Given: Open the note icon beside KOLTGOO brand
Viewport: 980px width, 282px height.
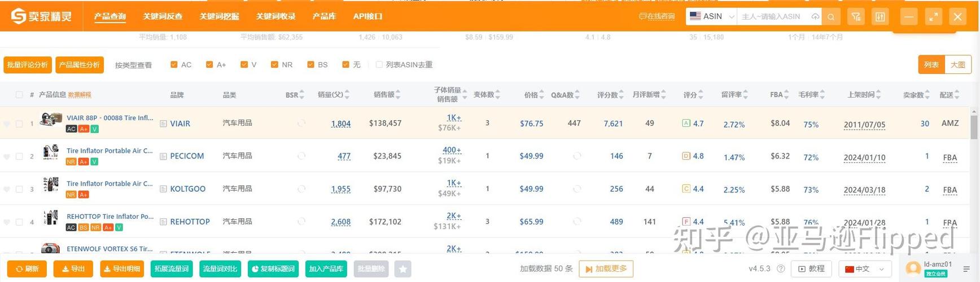Looking at the screenshot, I should pos(163,189).
